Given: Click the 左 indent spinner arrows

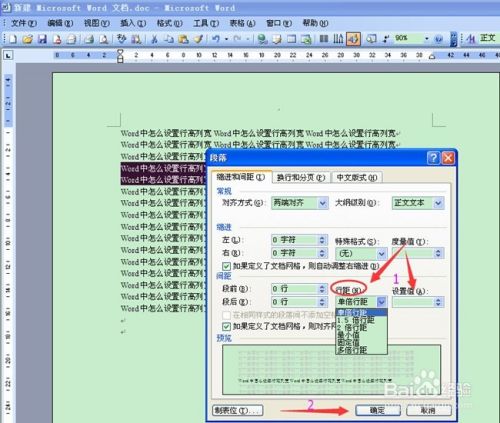Looking at the screenshot, I should [x=322, y=240].
